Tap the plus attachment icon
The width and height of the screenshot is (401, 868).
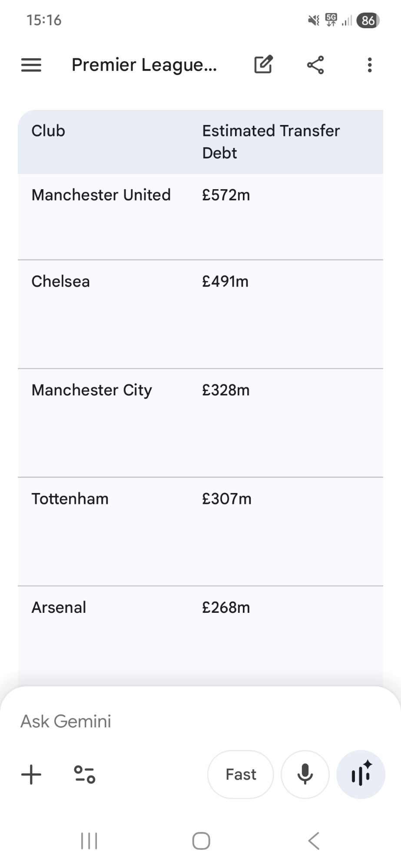31,775
